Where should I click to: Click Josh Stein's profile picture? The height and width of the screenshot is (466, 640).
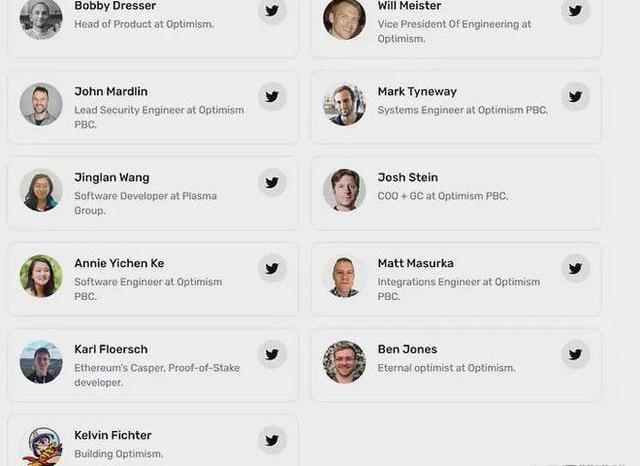344,190
